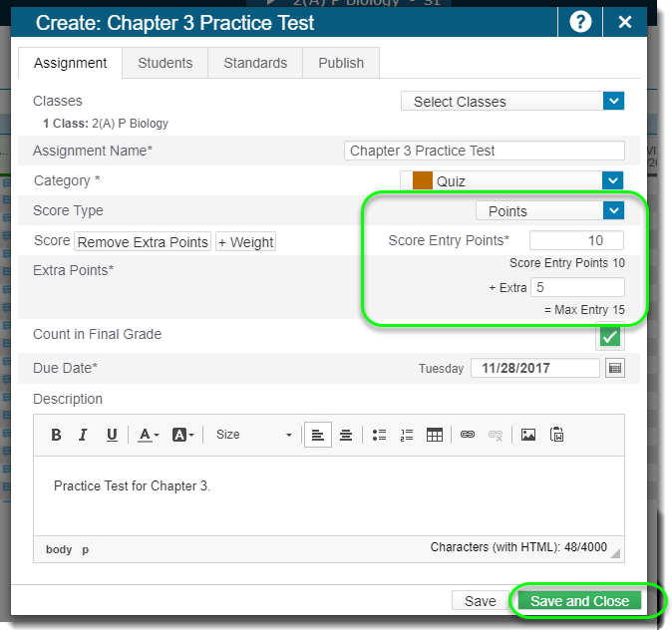Click the Remove Extra Points button
Screen dimensions: 672x637
point(143,242)
